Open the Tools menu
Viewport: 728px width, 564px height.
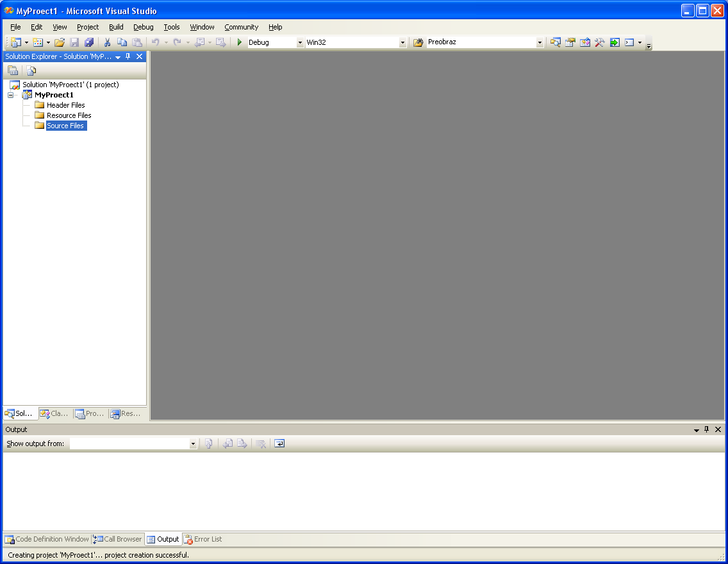click(x=171, y=27)
